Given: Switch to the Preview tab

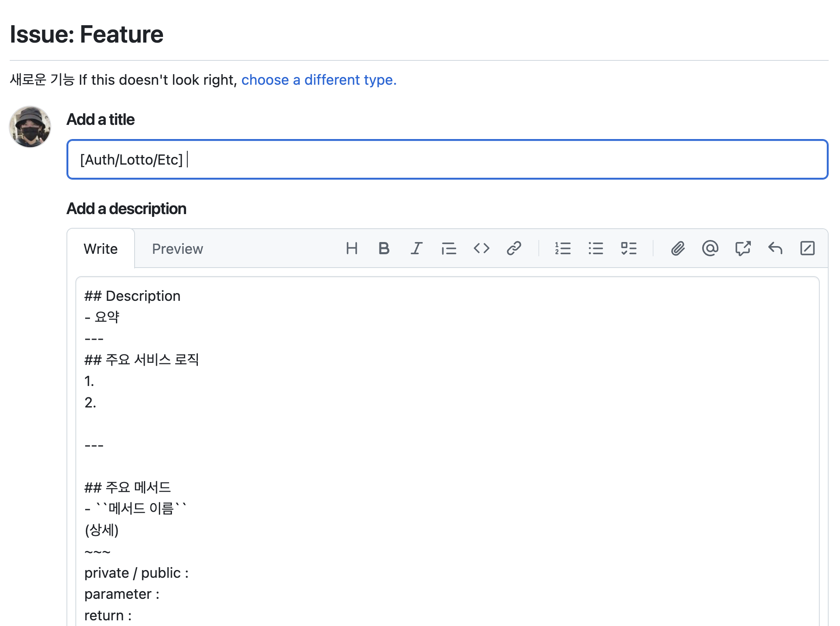Looking at the screenshot, I should pos(177,249).
